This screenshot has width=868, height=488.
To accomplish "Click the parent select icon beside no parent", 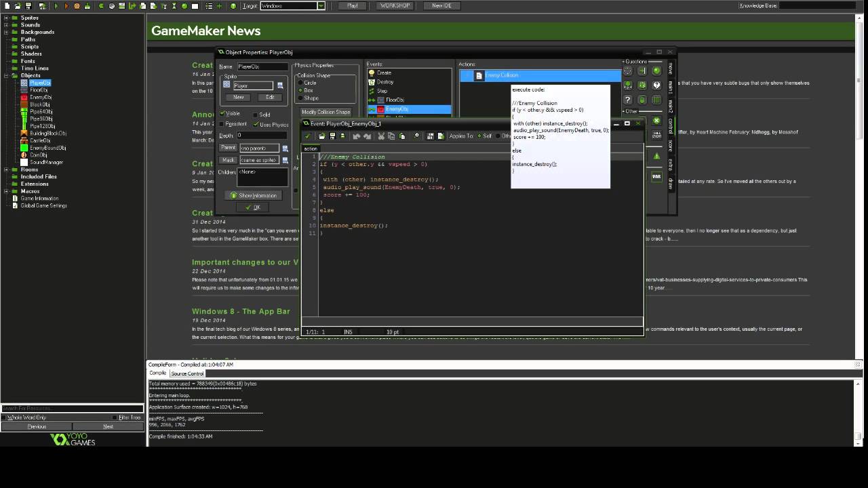I will pyautogui.click(x=285, y=148).
